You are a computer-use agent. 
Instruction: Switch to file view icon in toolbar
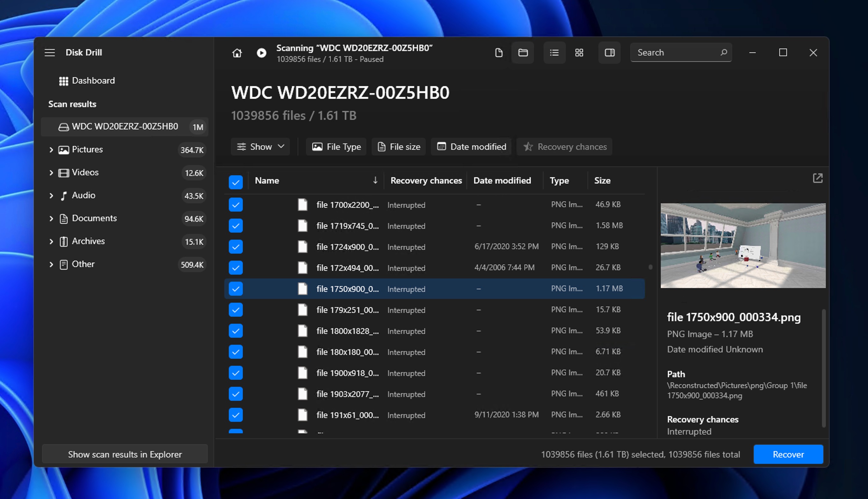coord(499,53)
